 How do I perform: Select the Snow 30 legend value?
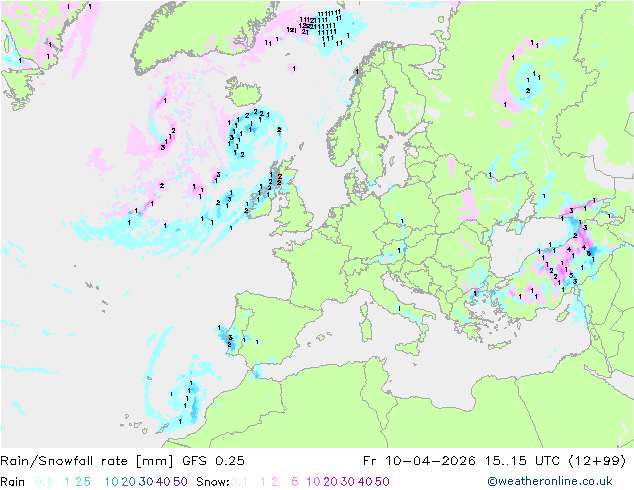(348, 482)
